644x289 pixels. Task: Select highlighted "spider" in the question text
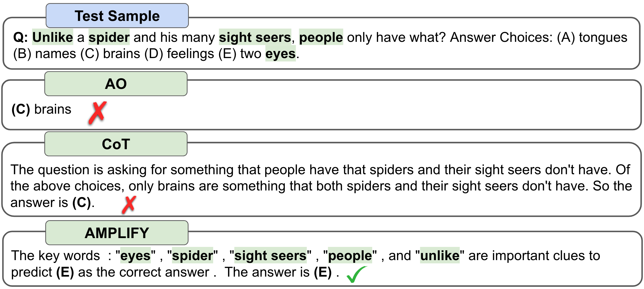(109, 37)
